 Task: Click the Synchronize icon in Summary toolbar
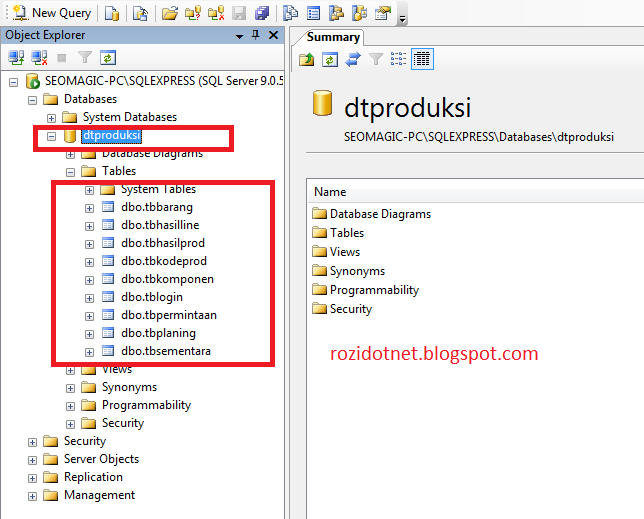pos(353,59)
